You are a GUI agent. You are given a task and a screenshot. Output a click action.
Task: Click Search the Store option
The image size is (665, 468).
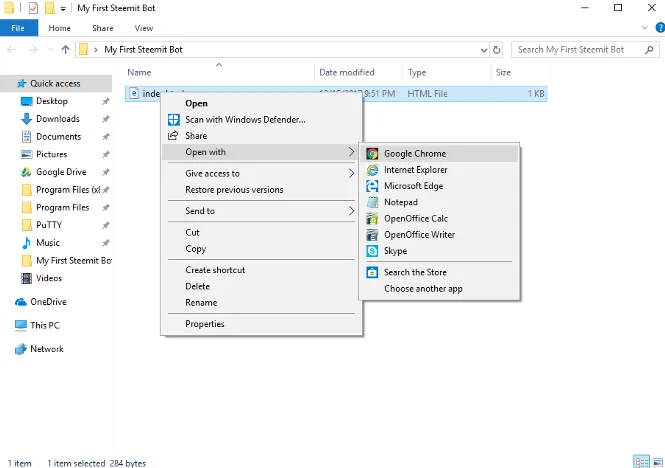415,272
